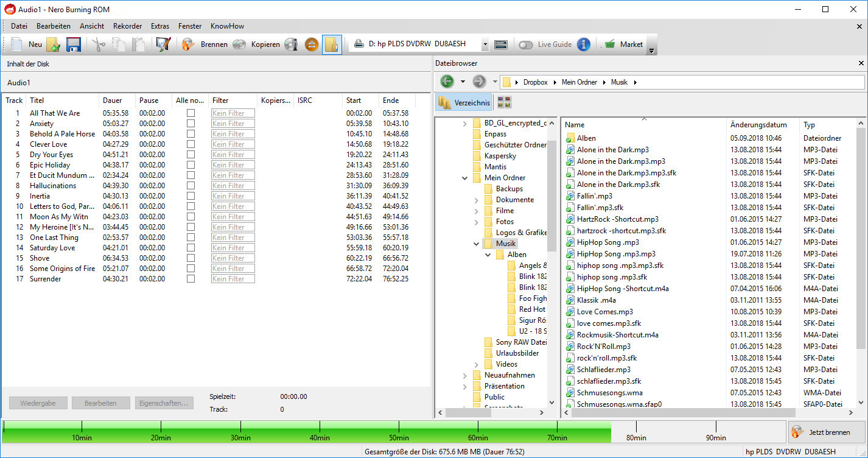
Task: Toggle the file browser folder icon
Action: click(332, 44)
